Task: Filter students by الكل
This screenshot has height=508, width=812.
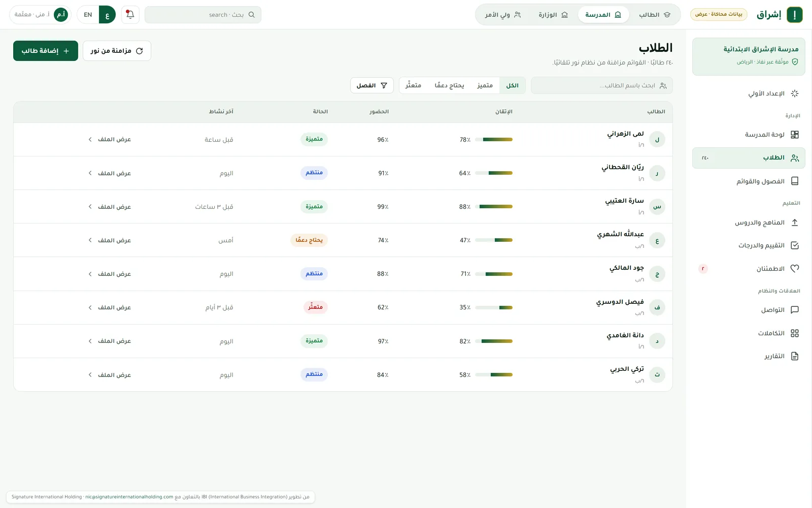Action: click(513, 85)
